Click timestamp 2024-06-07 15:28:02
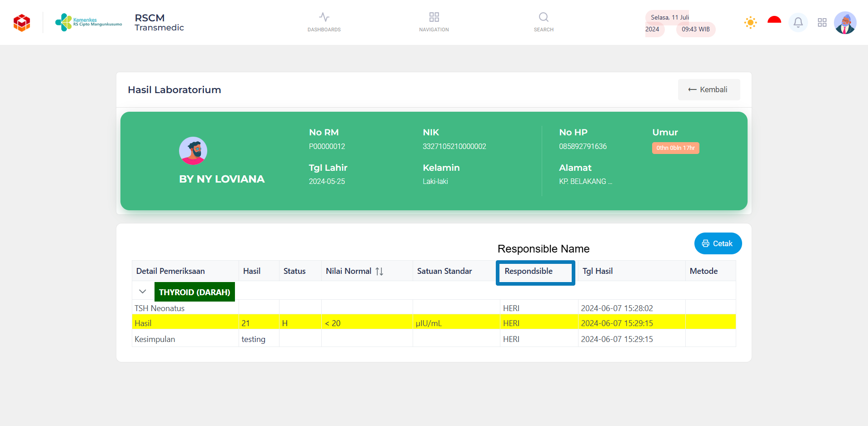Image resolution: width=868 pixels, height=426 pixels. coord(617,308)
